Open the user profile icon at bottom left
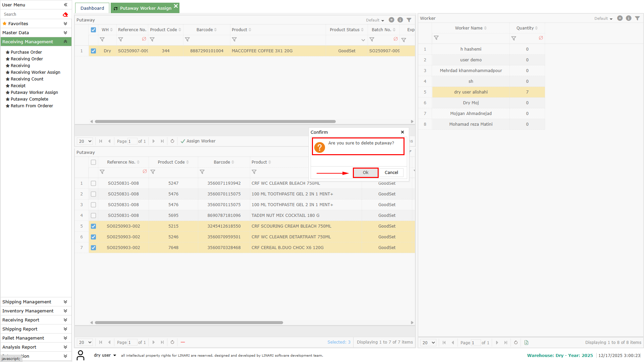Image resolution: width=644 pixels, height=362 pixels. pos(80,355)
